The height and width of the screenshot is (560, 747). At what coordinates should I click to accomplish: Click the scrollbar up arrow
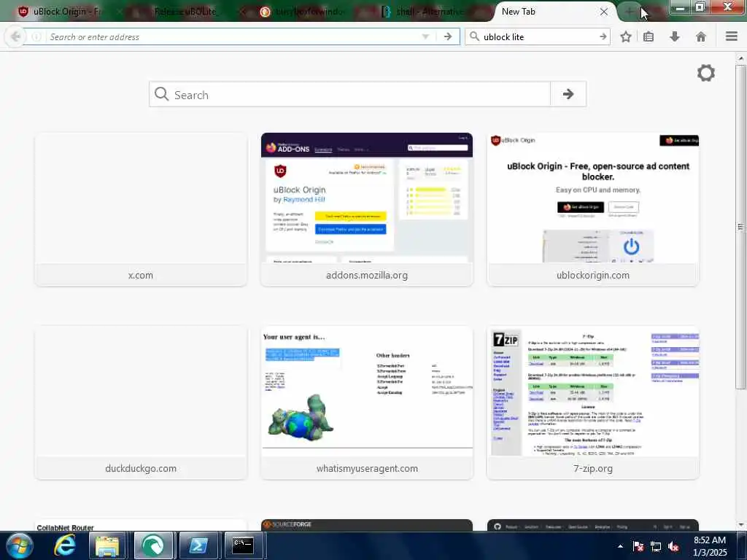coord(740,58)
